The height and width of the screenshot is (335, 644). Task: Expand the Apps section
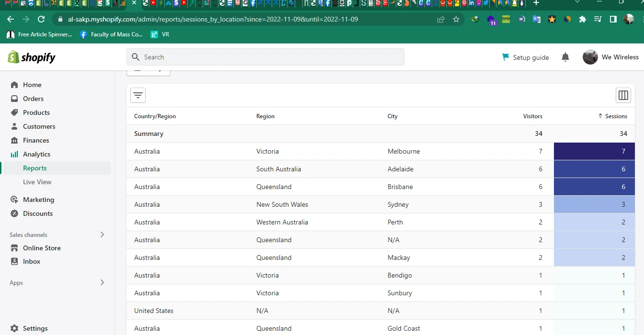[102, 282]
